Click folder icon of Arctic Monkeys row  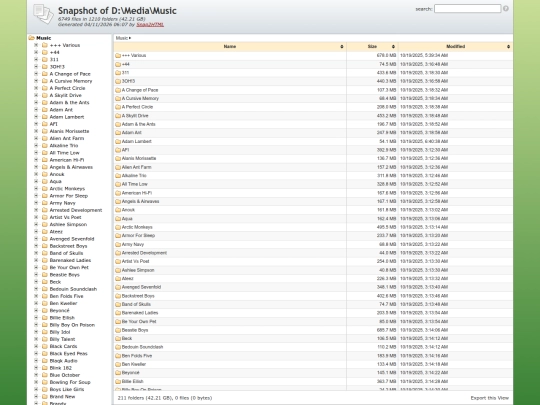pos(118,227)
